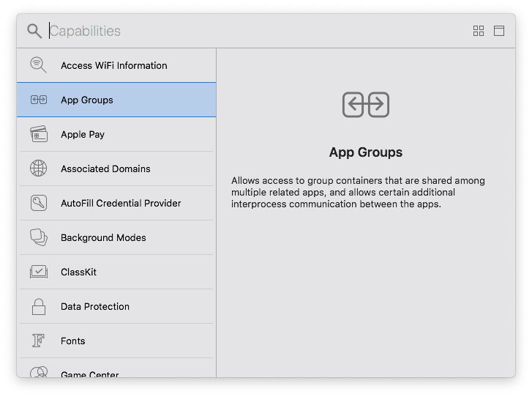Screen dimensions: 532x397
Task: Click the magnifying glass search icon
Action: (34, 31)
